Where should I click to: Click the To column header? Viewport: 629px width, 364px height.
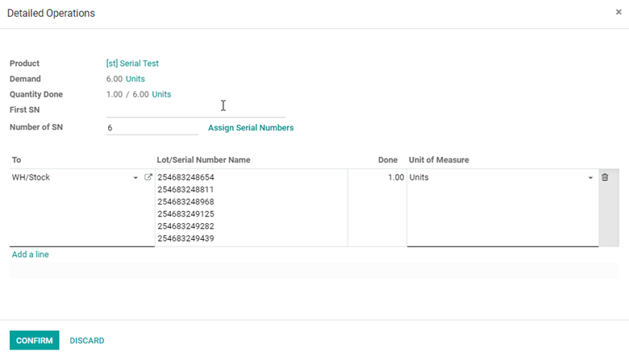16,159
